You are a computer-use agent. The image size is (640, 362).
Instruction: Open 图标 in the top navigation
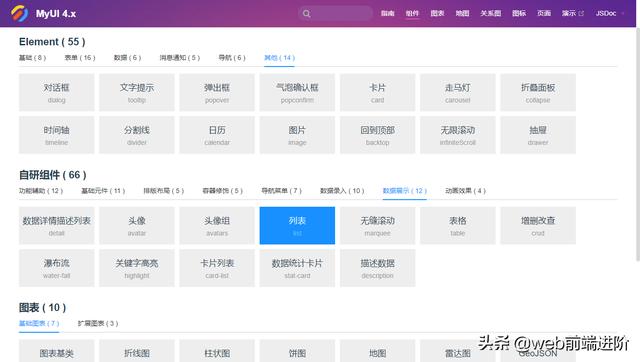point(519,13)
